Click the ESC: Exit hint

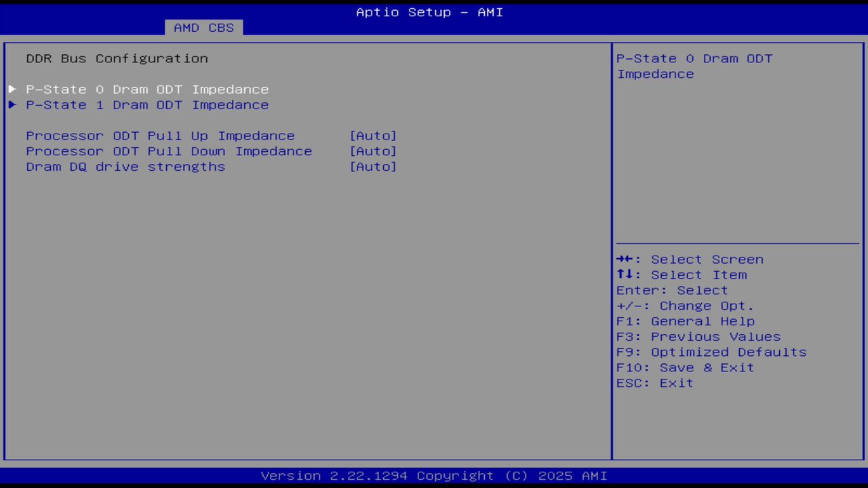655,384
